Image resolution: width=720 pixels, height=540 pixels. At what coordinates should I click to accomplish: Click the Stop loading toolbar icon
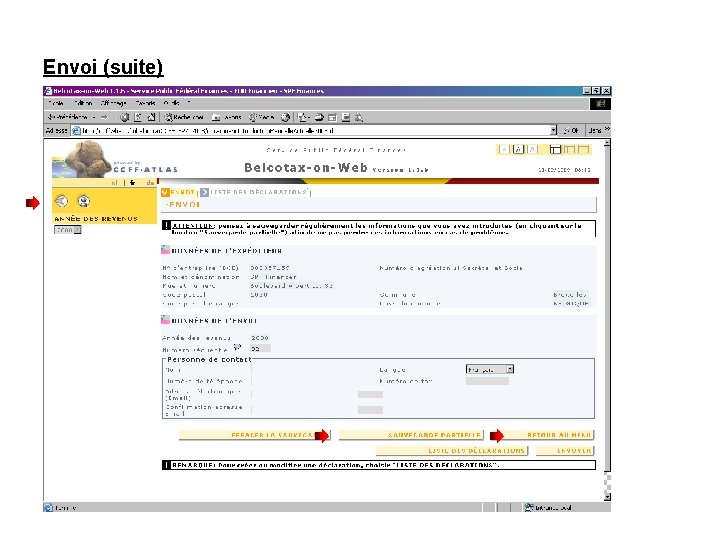coord(124,118)
